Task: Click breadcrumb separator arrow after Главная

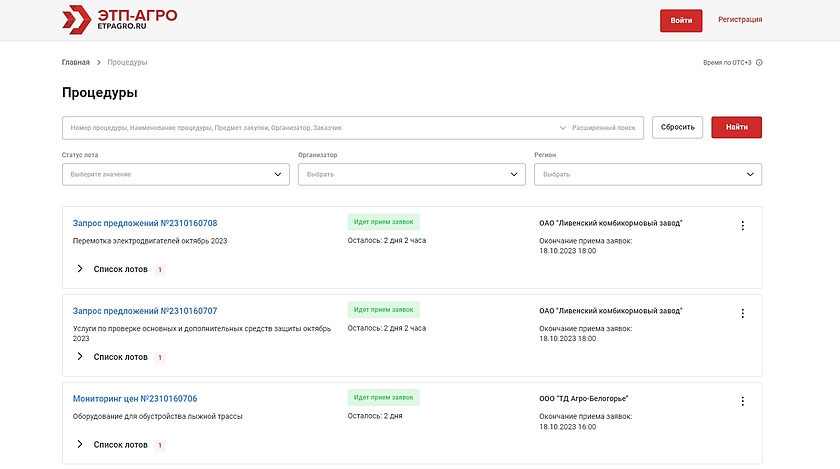Action: (x=99, y=63)
